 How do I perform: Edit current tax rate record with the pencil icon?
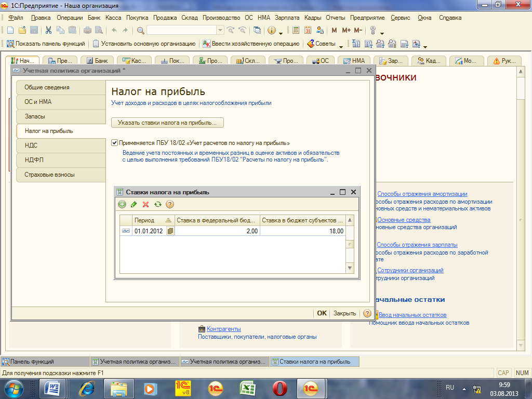(134, 204)
